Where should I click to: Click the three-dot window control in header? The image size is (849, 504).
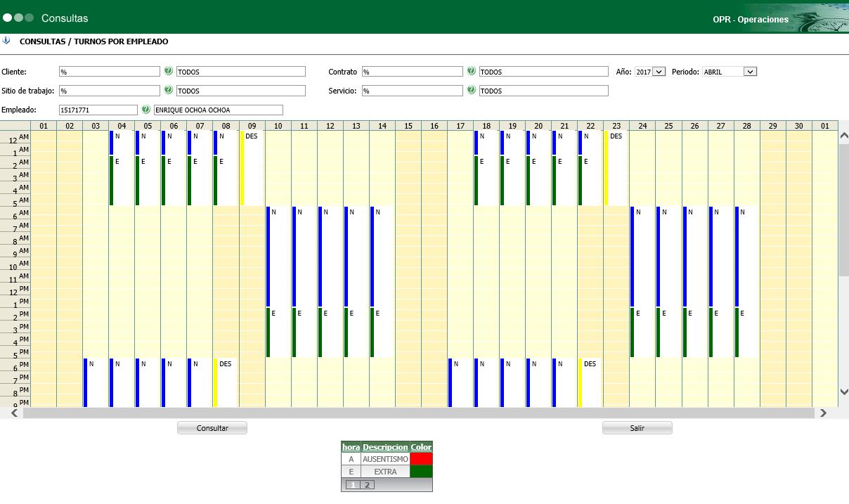tap(18, 18)
